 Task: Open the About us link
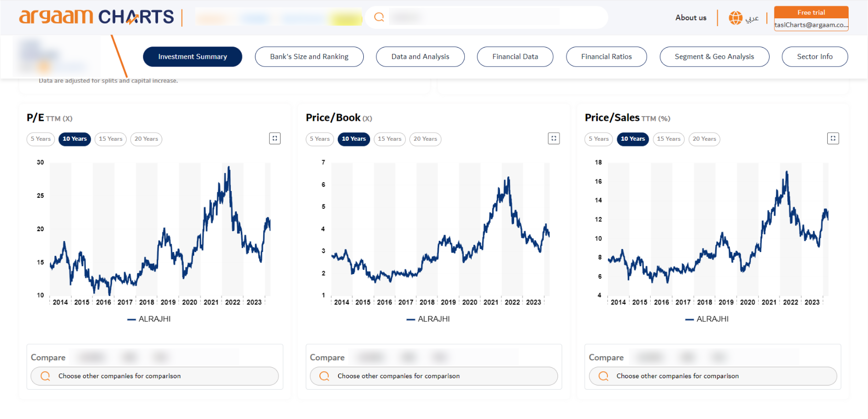691,17
